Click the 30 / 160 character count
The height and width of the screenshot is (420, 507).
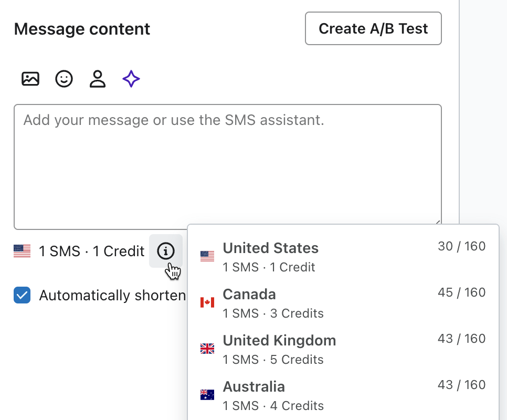pyautogui.click(x=461, y=246)
